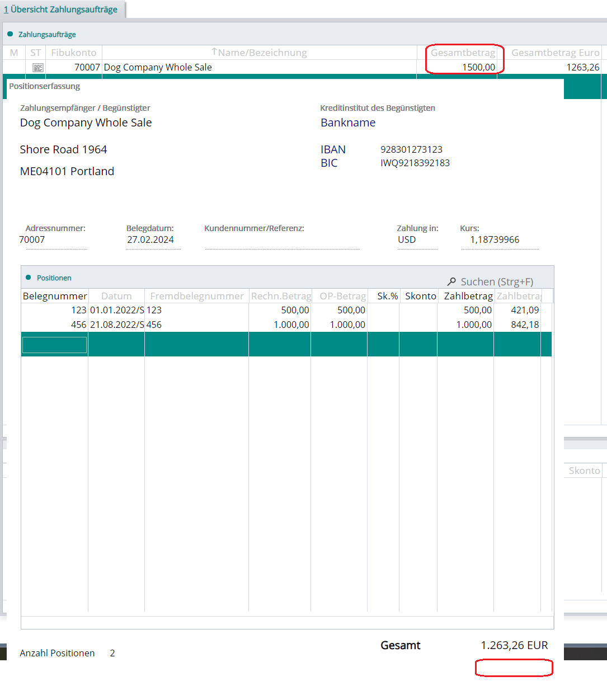This screenshot has width=607, height=700.
Task: Click the ME04101 Portland address line
Action: point(67,171)
